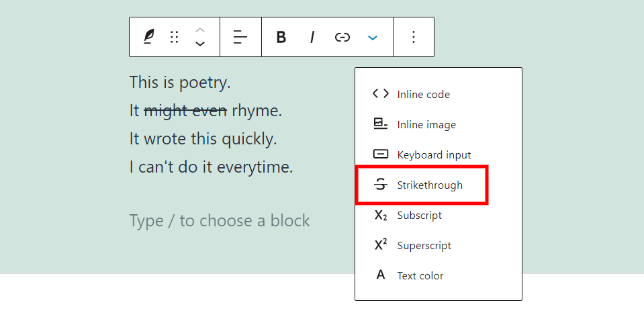This screenshot has width=644, height=321.
Task: Click the 'Type / to choose a block' placeholder
Action: [220, 221]
